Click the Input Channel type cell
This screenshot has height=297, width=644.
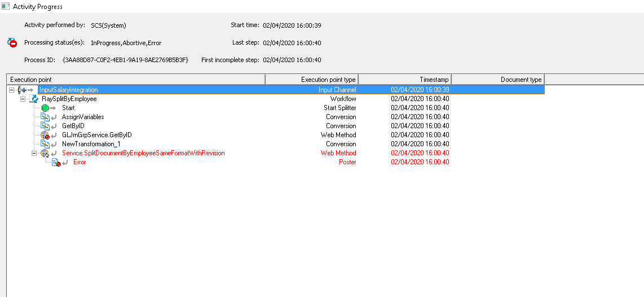337,90
